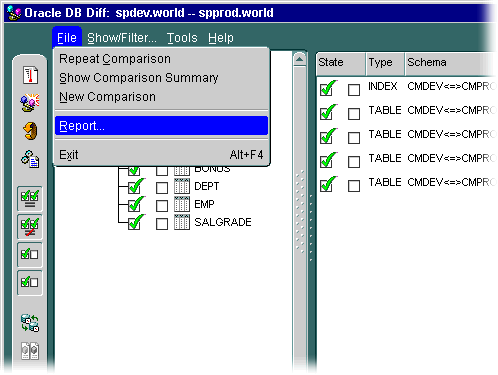Select the SALGRADE table in the tree

click(223, 222)
